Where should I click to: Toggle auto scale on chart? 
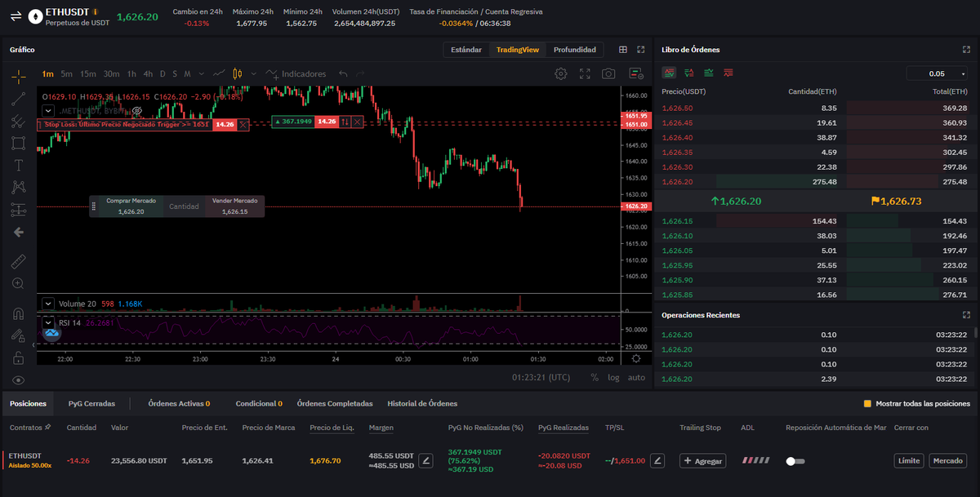pyautogui.click(x=636, y=378)
